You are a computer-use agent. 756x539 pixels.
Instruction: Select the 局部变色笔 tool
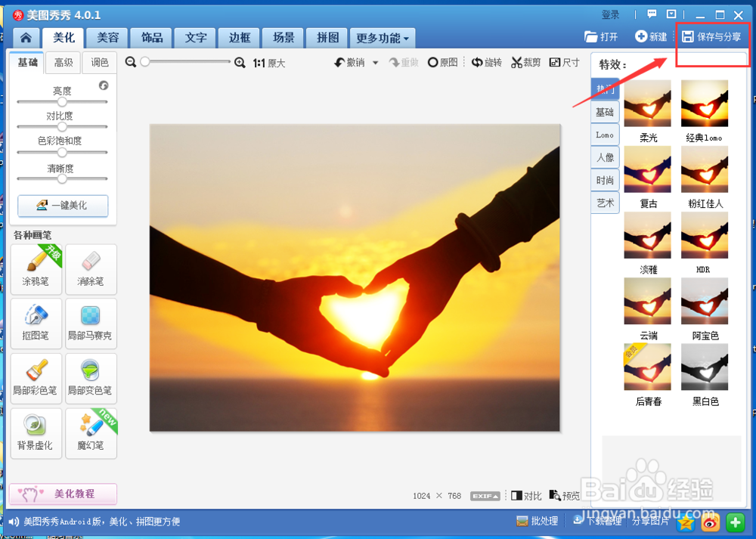click(91, 379)
